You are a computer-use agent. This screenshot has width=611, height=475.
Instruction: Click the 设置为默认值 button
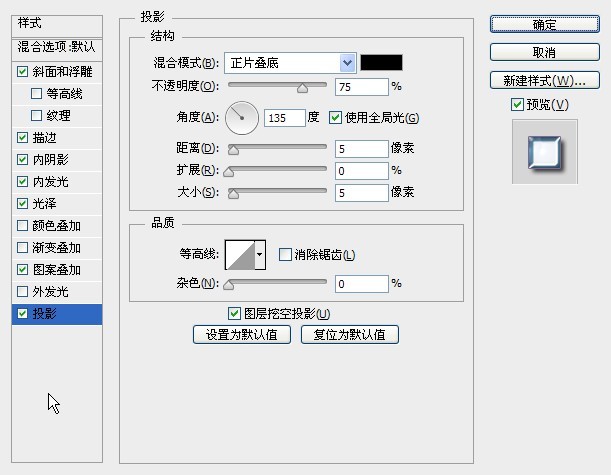click(242, 335)
